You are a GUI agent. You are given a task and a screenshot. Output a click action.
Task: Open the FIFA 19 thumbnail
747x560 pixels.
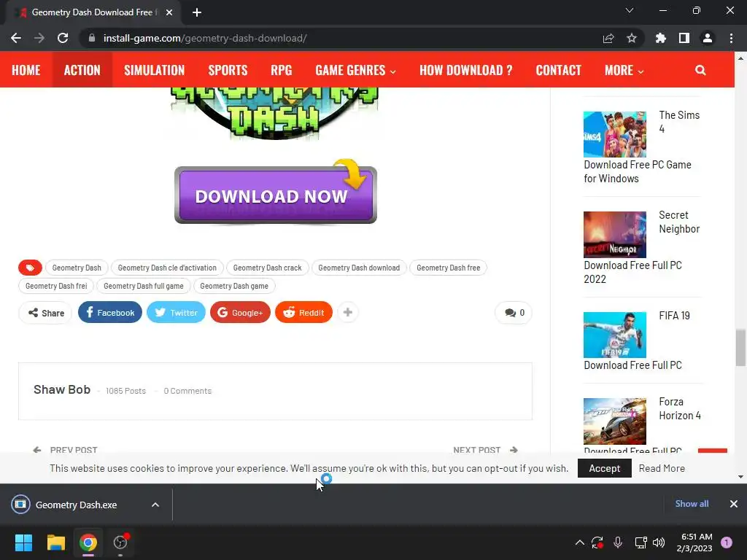(x=614, y=335)
